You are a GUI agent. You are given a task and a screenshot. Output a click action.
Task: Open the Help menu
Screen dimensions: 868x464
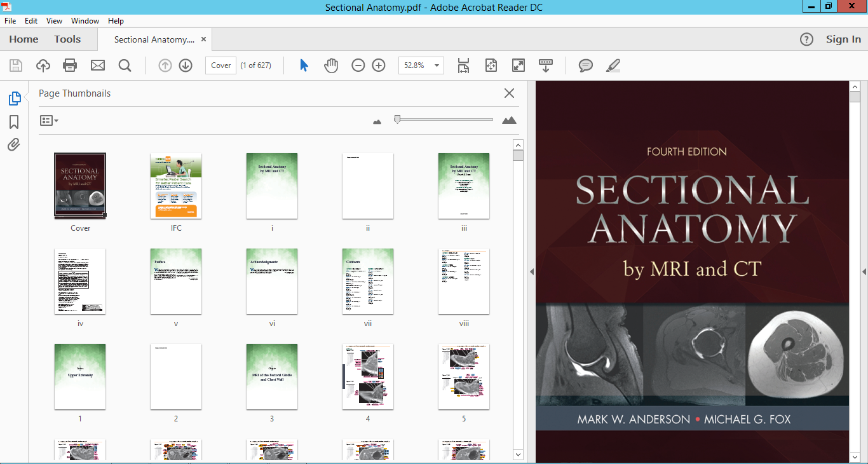pyautogui.click(x=116, y=21)
